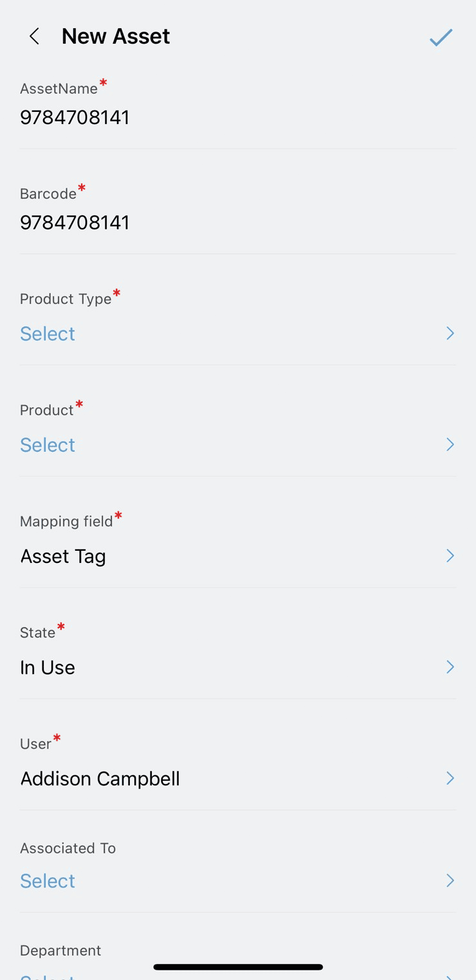The height and width of the screenshot is (980, 476).
Task: Open Product Type chevron arrow
Action: (450, 333)
